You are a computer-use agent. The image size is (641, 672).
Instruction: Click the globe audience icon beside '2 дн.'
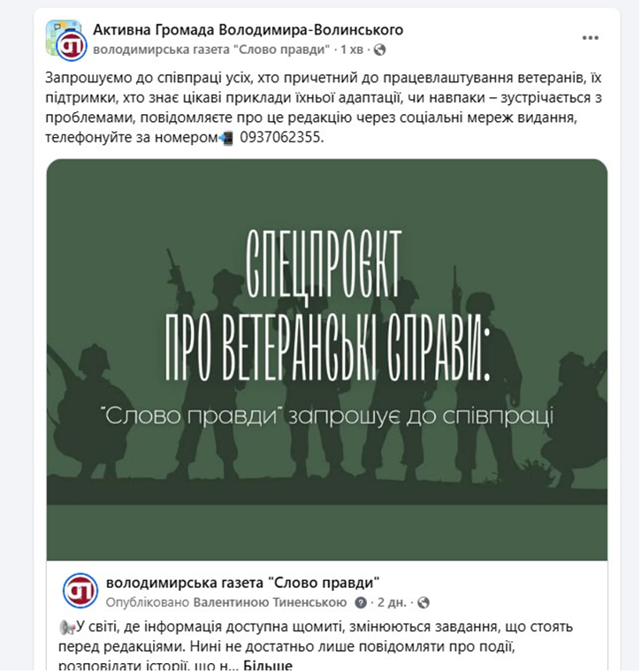423,603
